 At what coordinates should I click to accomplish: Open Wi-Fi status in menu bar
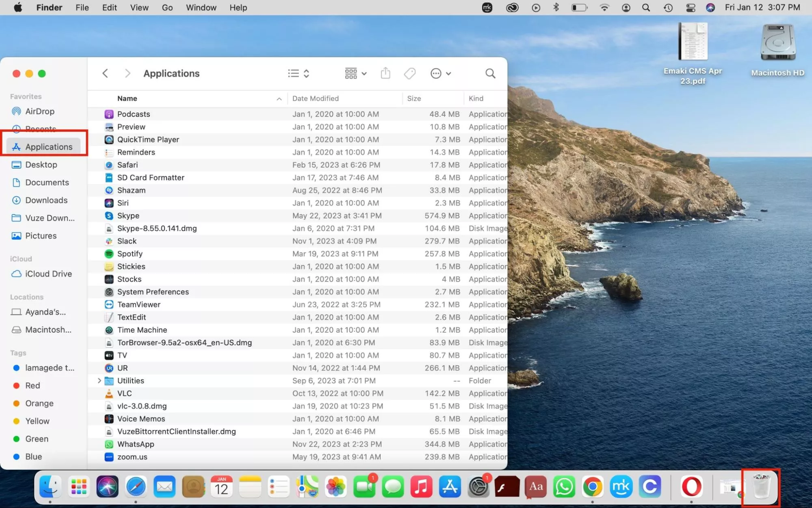(604, 7)
